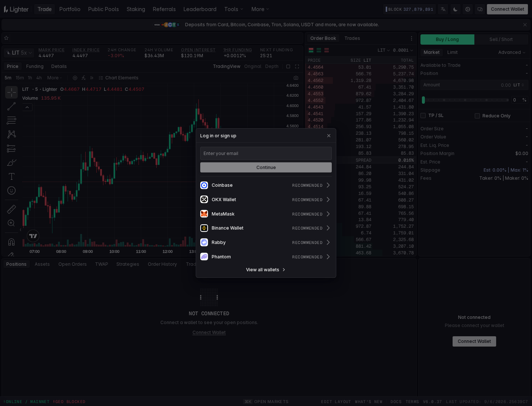Switch to the Funding tab

coord(35,66)
